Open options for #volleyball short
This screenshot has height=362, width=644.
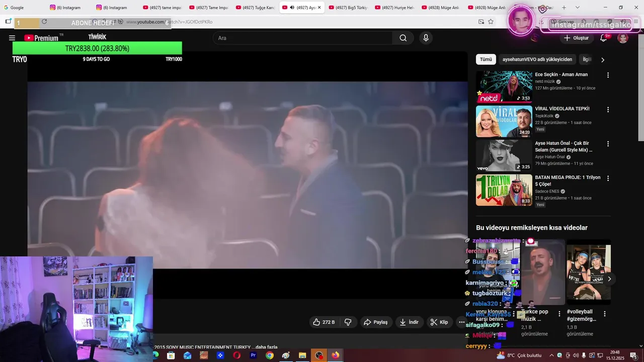coord(605,314)
